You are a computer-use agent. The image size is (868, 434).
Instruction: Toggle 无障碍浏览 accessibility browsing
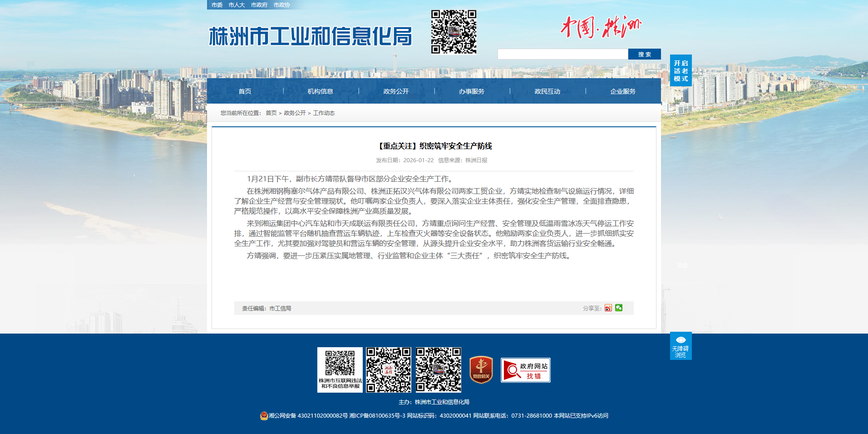[681, 346]
